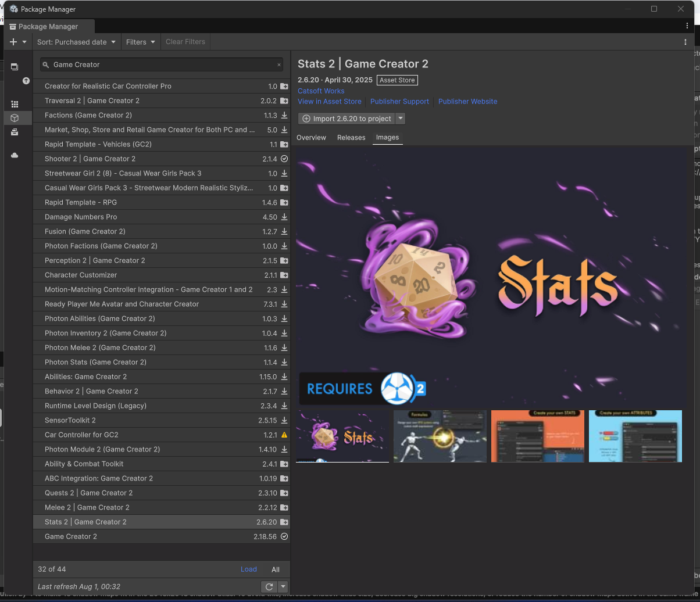Click the download icon for Ready Player Me Avatar
Viewport: 700px width, 602px height.
coord(284,304)
